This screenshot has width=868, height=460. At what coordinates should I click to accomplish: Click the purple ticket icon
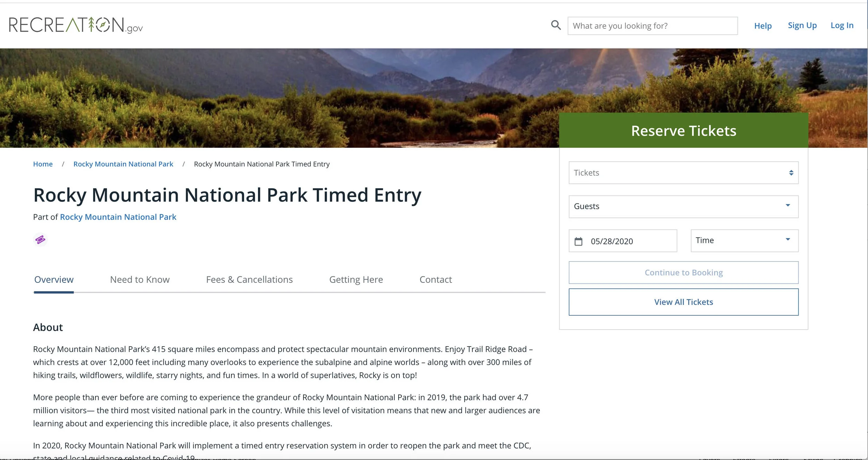40,240
